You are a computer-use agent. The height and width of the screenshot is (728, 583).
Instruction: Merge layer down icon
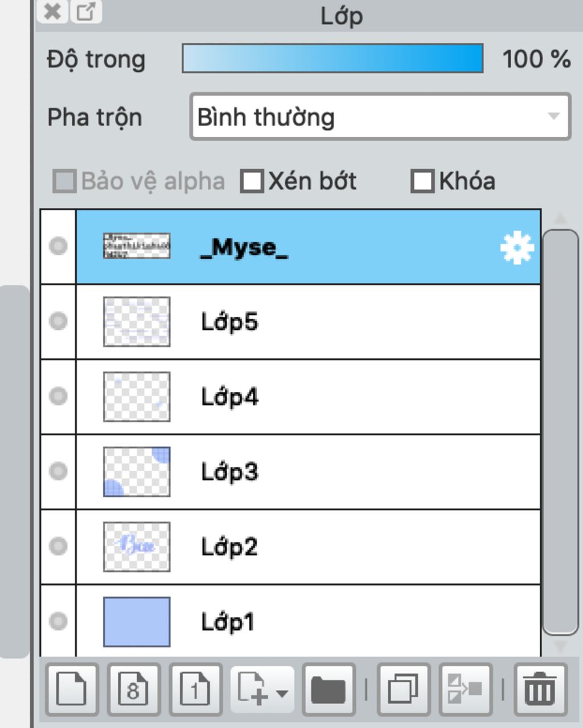tap(465, 690)
